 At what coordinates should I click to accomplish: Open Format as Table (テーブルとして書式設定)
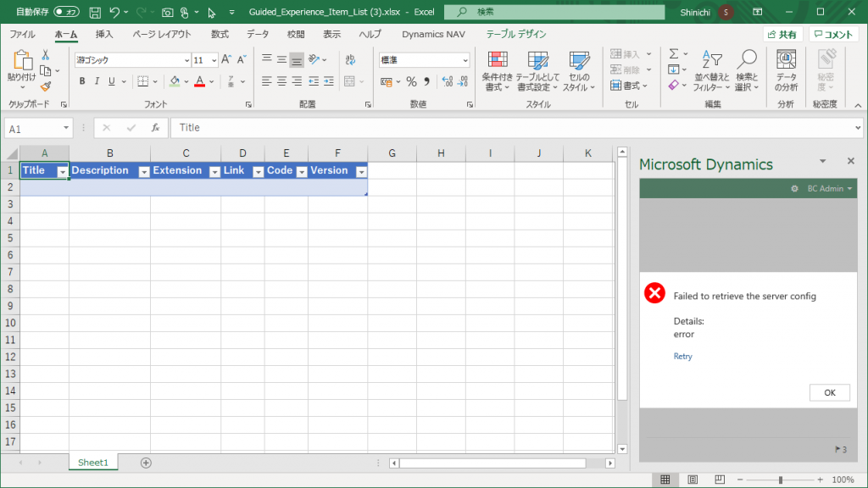coord(537,71)
